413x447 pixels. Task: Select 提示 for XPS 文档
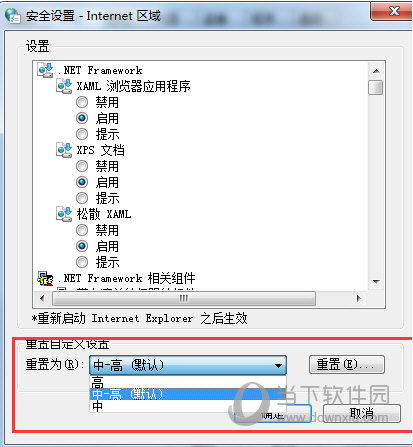[82, 198]
